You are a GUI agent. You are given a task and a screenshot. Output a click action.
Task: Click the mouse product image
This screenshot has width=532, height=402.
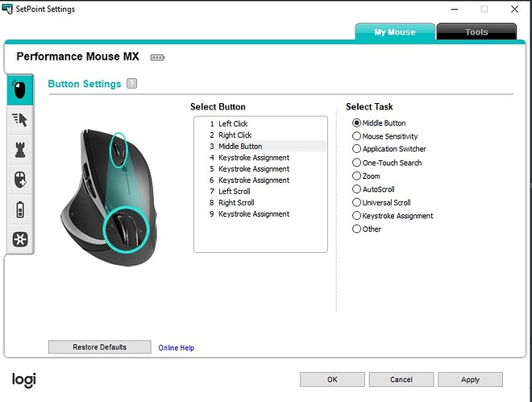click(x=109, y=197)
